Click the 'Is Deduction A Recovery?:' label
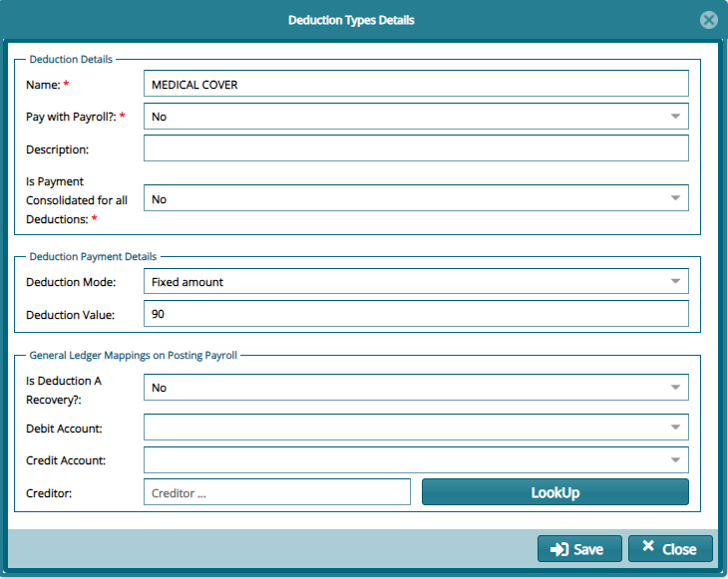The height and width of the screenshot is (579, 728). pos(64,391)
